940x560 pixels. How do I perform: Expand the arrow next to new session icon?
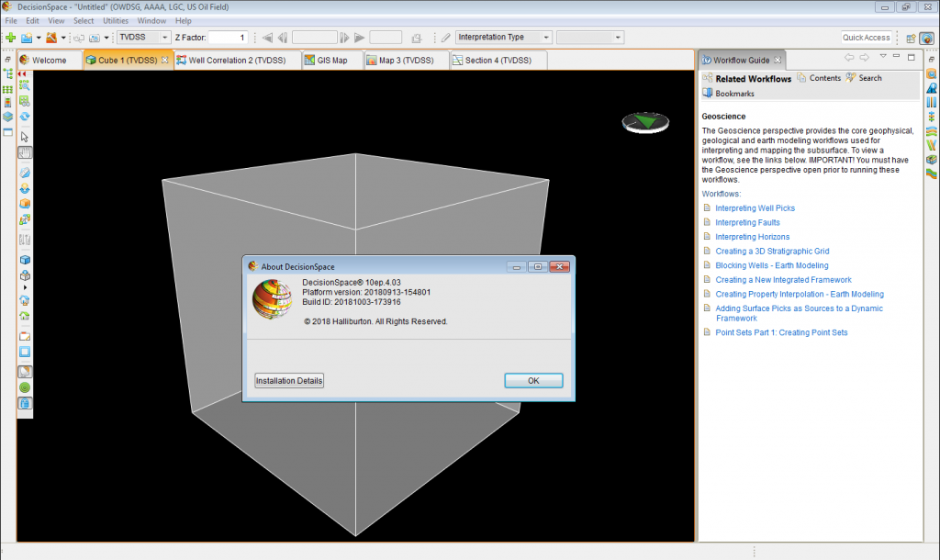click(x=39, y=38)
